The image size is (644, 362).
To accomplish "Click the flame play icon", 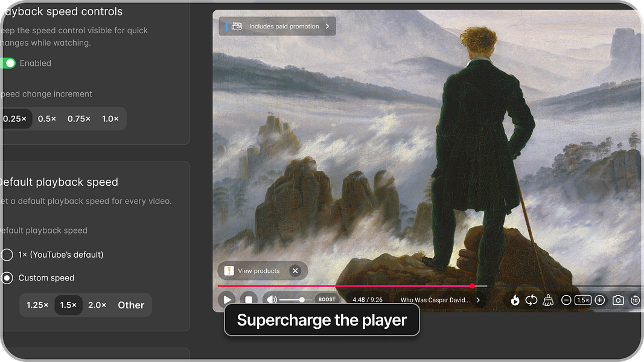I will tap(515, 300).
